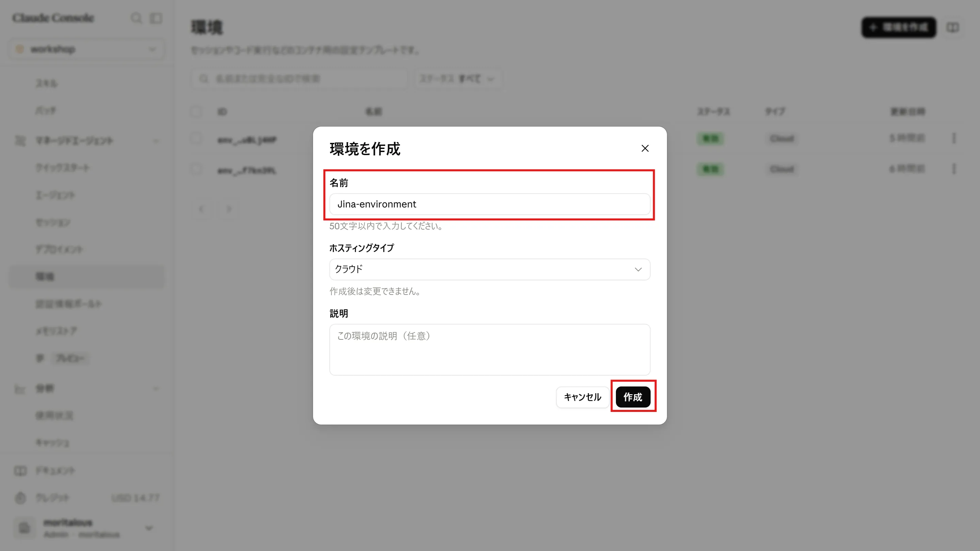
Task: Click the キャンセル button
Action: click(583, 397)
